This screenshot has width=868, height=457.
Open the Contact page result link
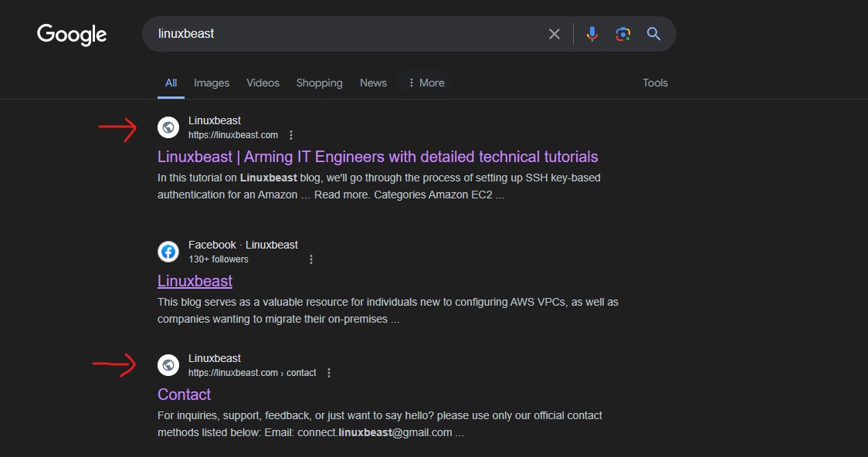point(184,394)
